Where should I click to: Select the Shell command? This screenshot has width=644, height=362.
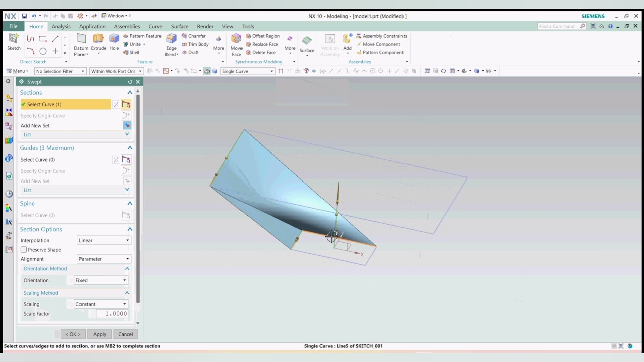[131, 52]
